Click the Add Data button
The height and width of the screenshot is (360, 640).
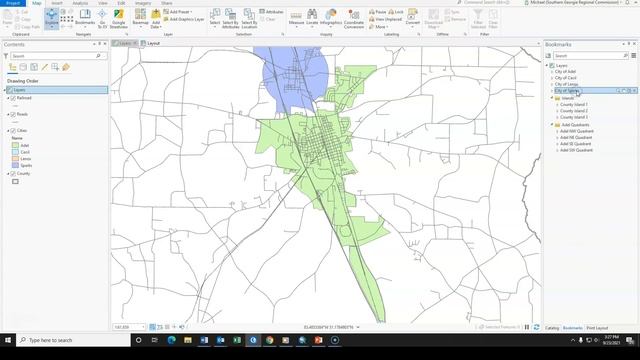[156, 18]
